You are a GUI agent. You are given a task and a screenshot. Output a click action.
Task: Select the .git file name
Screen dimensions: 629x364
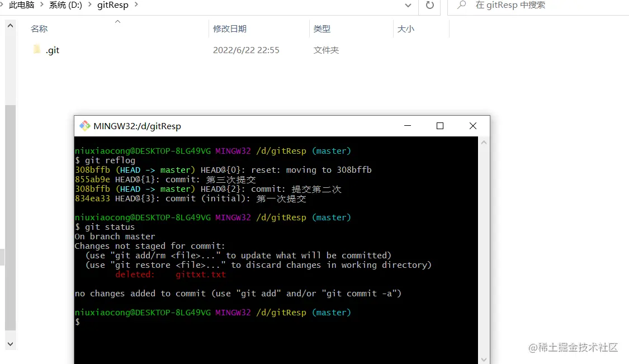(52, 50)
